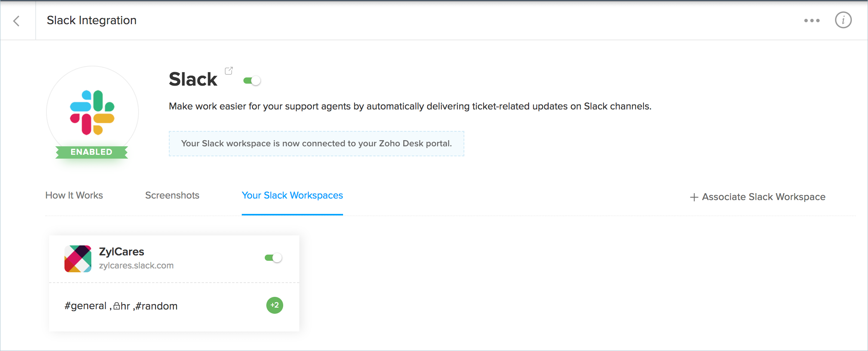Click the green ENABLED ribbon badge
This screenshot has height=351, width=868.
(91, 152)
